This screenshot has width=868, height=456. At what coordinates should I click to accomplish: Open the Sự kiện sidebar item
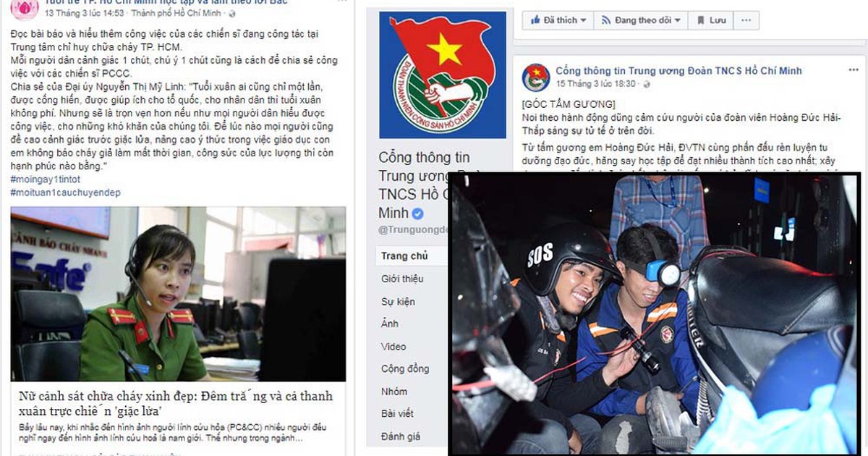click(399, 301)
